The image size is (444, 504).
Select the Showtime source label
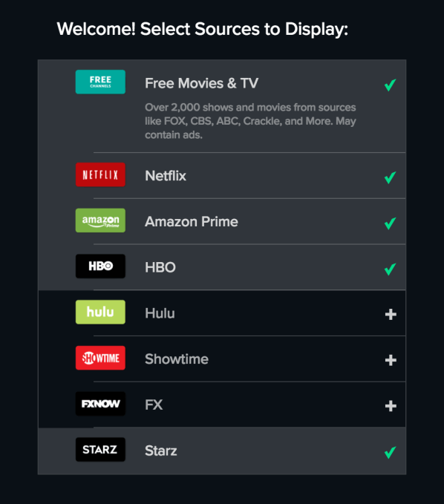click(x=177, y=359)
